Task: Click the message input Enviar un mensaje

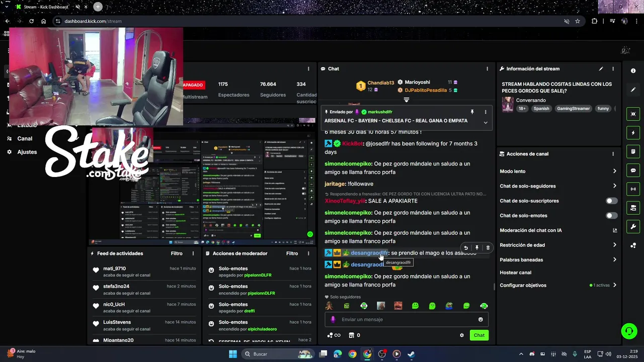Action: 407,319
